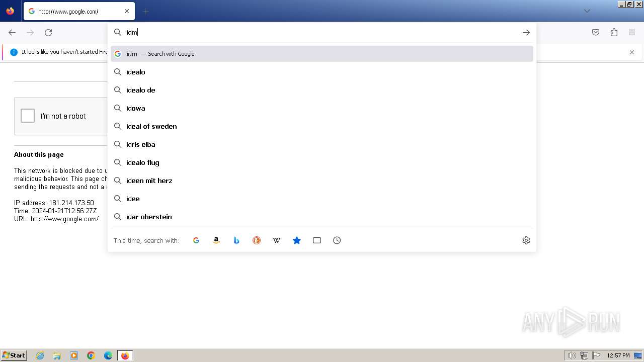The image size is (644, 362).
Task: Launch Google Chrome from taskbar
Action: (91, 355)
